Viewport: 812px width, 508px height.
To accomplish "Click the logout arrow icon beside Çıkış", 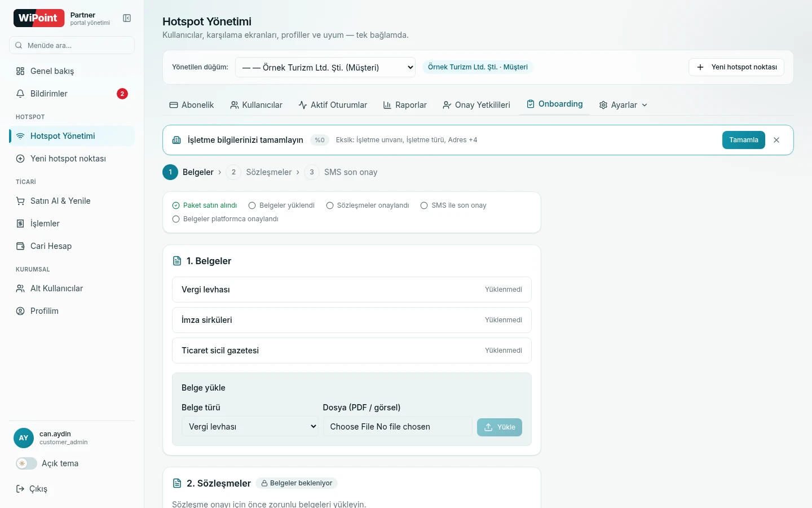I will tap(20, 489).
